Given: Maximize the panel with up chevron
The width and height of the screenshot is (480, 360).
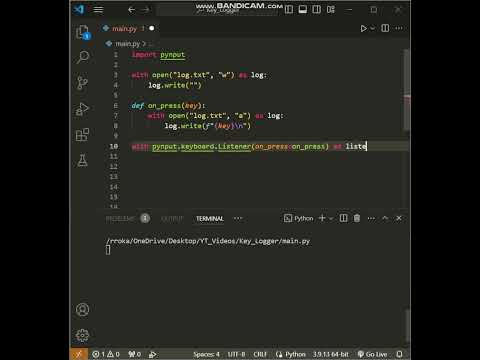Looking at the screenshot, I should 385,218.
